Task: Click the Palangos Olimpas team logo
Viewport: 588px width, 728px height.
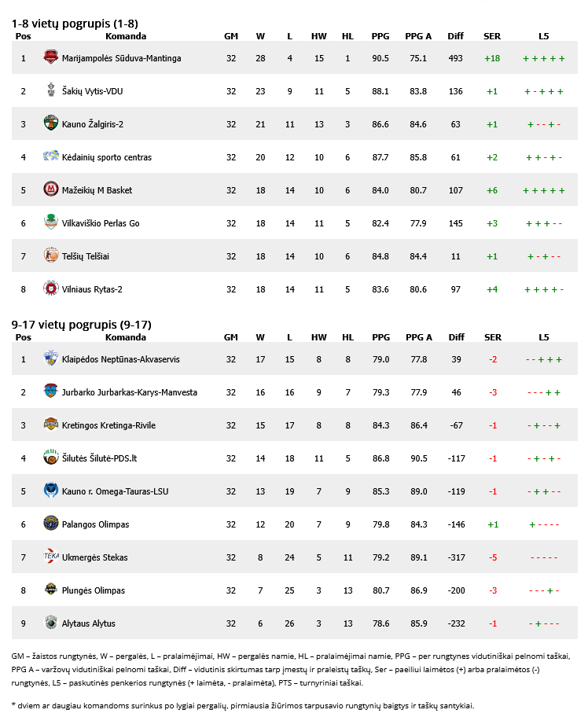Action: click(51, 524)
